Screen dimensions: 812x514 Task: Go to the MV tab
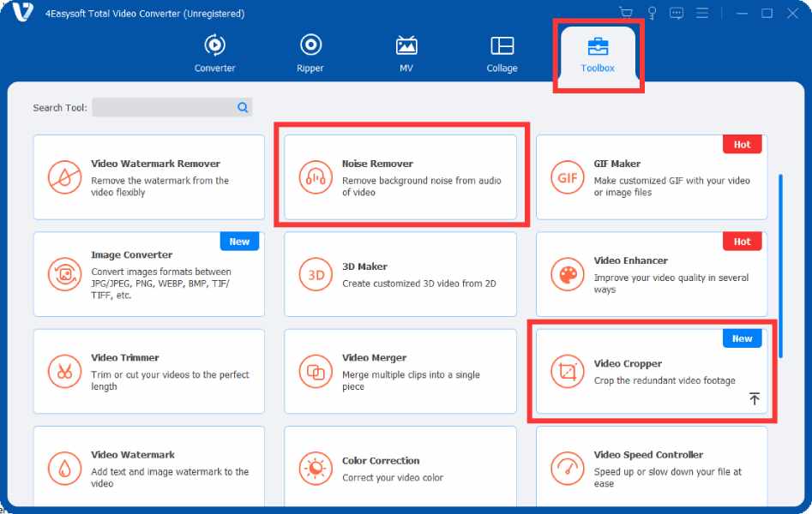(x=406, y=53)
